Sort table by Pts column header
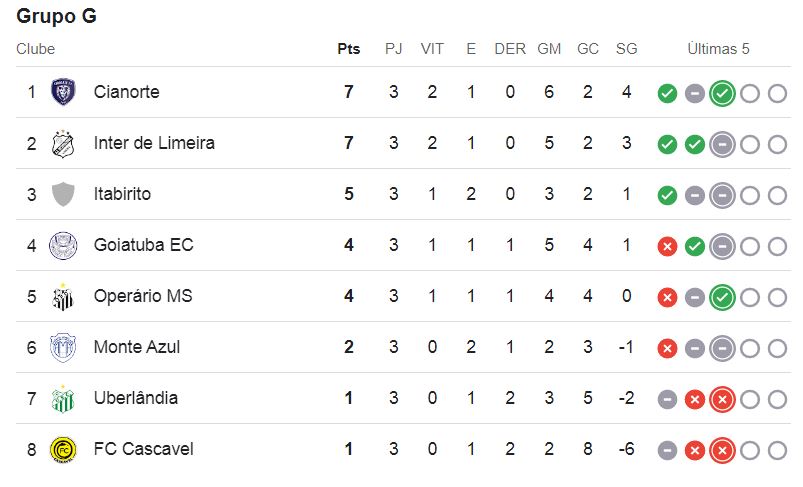The width and height of the screenshot is (803, 487). [349, 49]
